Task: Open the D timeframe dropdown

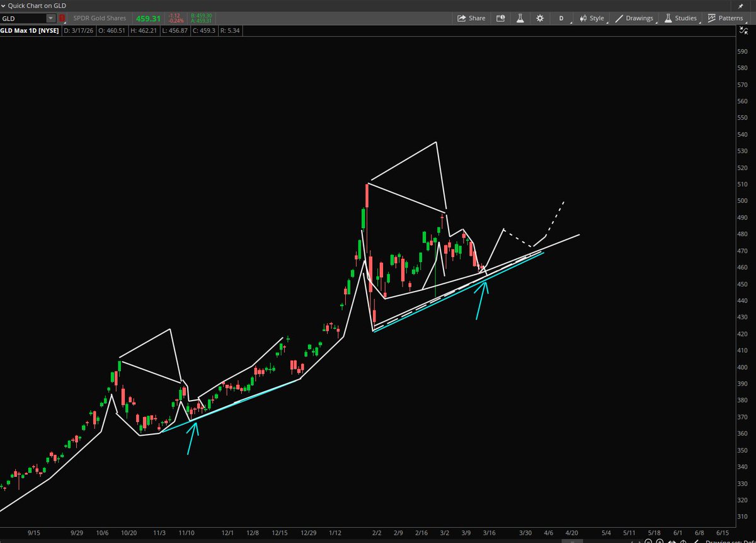Action: tap(561, 18)
